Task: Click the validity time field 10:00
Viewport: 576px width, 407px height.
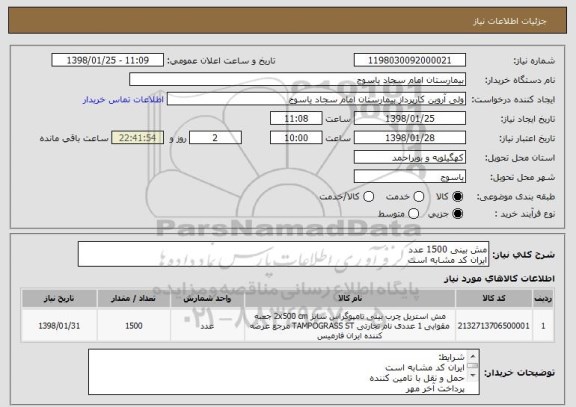Action: tap(296, 138)
